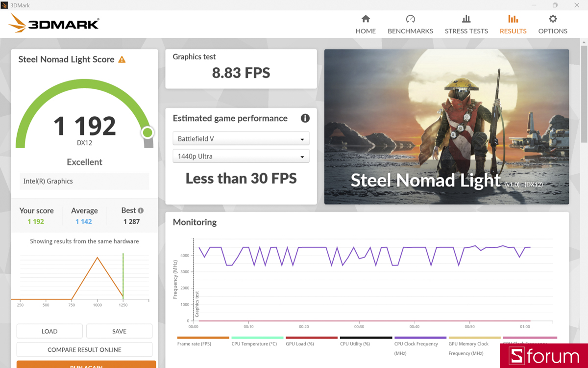
Task: Toggle GPU Load (%) red legend swatch
Action: 312,338
